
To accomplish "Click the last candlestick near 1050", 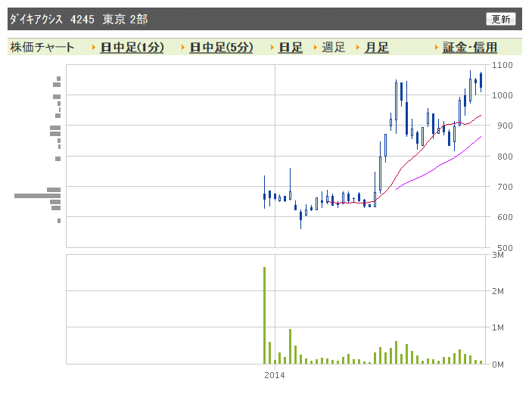I will pyautogui.click(x=481, y=82).
